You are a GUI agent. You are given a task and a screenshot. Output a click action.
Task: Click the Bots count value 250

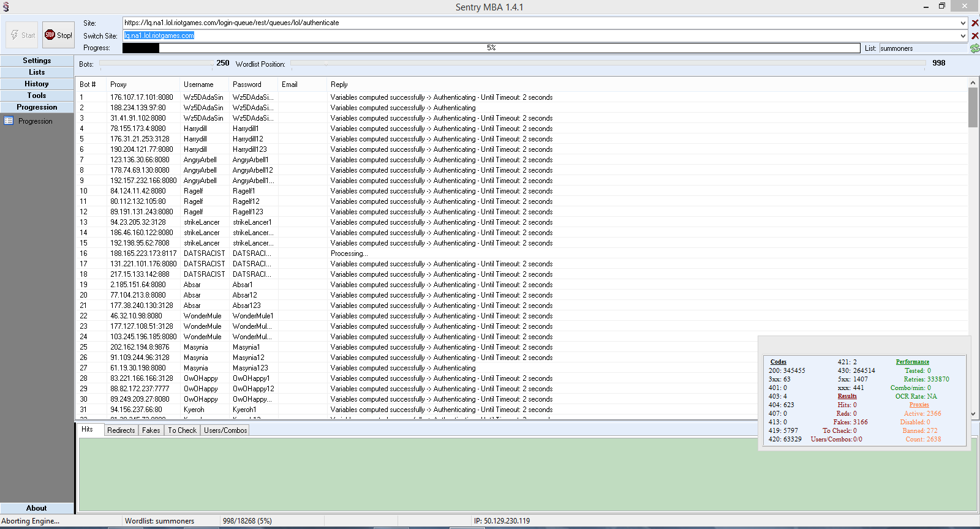[223, 63]
